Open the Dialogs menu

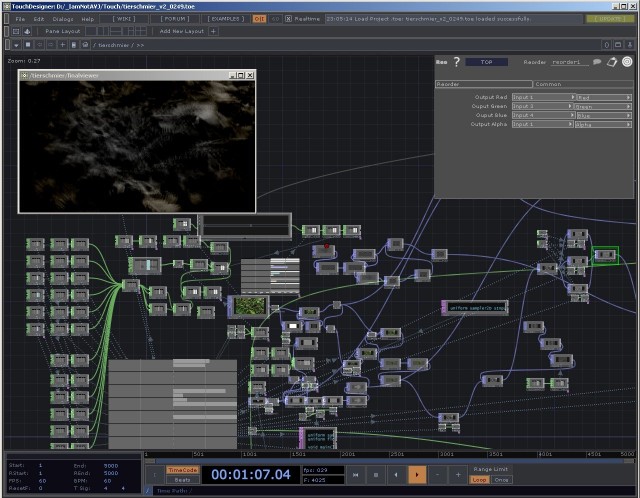pos(62,19)
